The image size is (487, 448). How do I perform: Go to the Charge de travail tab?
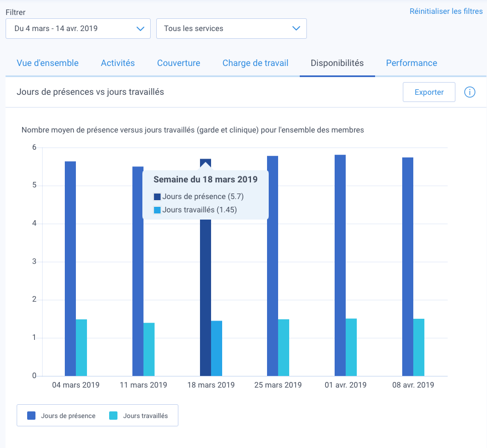[255, 63]
